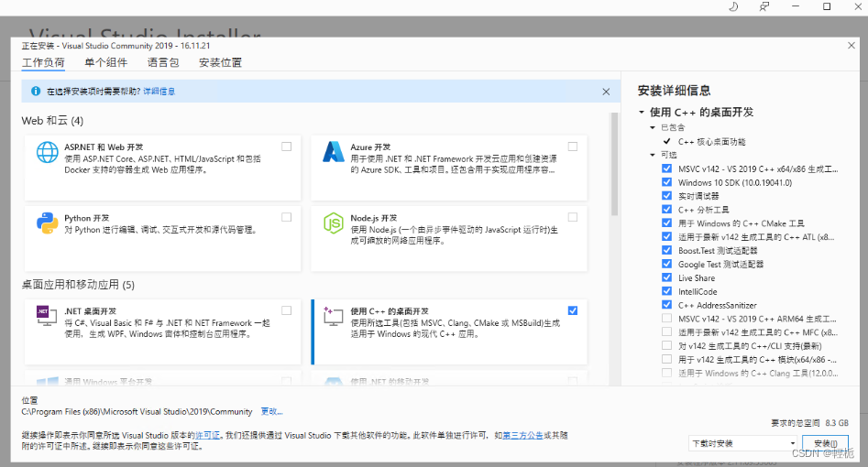Collapse the included components group

(x=653, y=127)
